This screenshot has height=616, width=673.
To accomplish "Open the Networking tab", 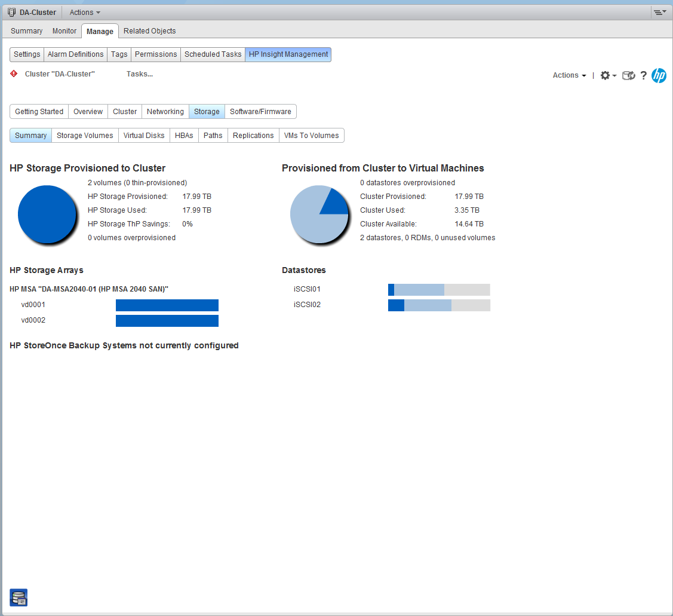I will (x=165, y=111).
